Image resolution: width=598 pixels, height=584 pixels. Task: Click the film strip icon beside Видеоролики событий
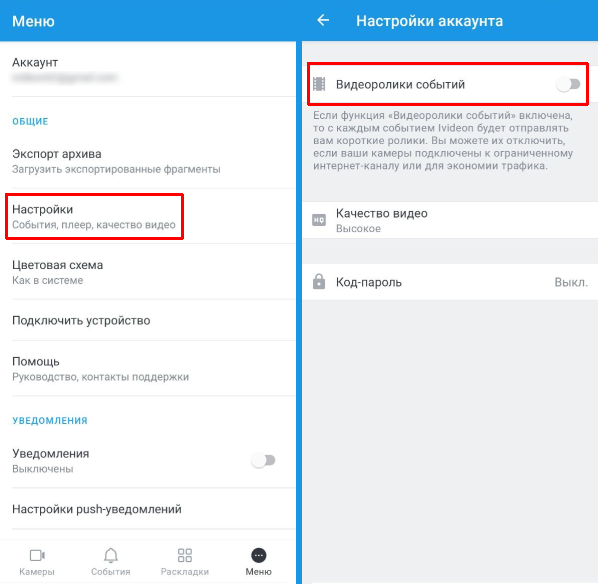319,84
